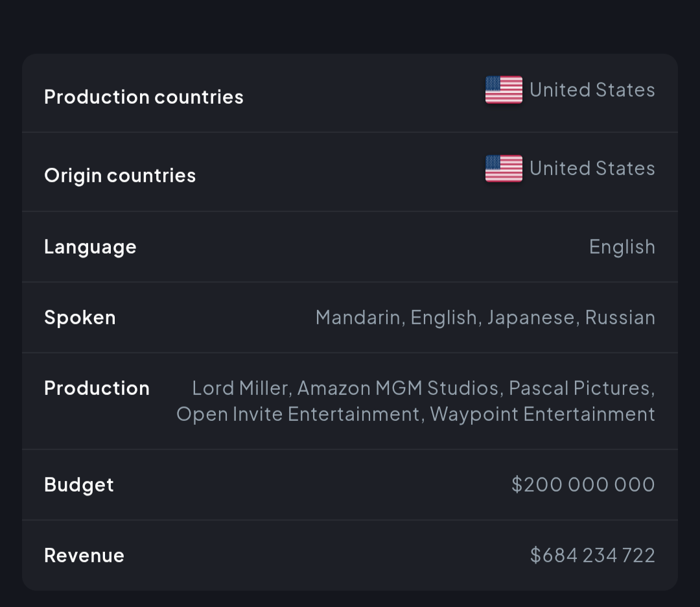Click the US flag in Origin countries

[504, 169]
